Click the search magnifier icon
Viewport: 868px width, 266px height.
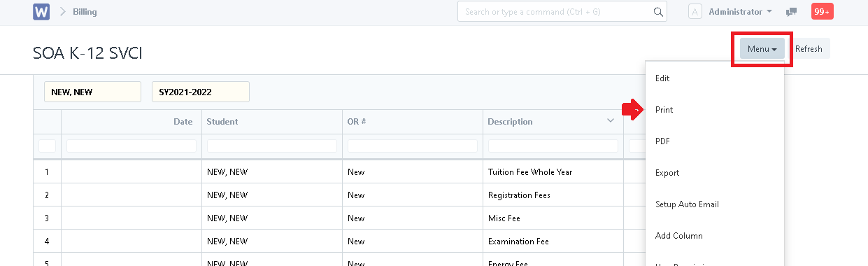[x=657, y=12]
